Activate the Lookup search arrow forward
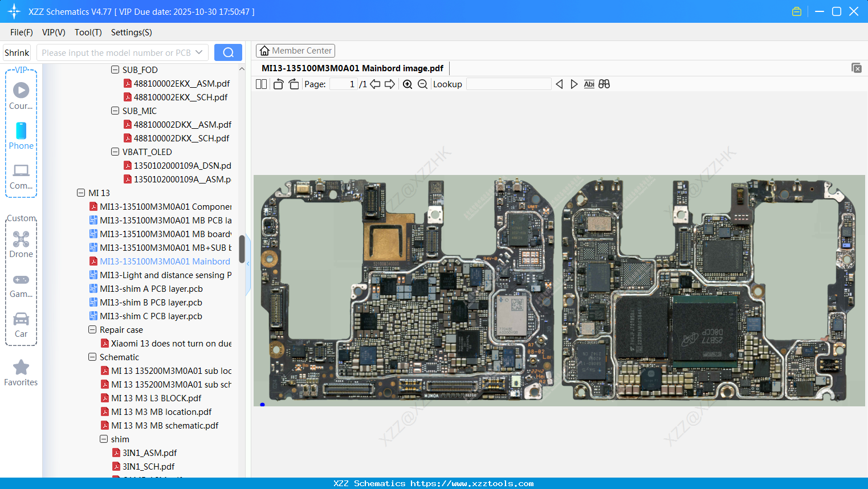 (x=574, y=84)
